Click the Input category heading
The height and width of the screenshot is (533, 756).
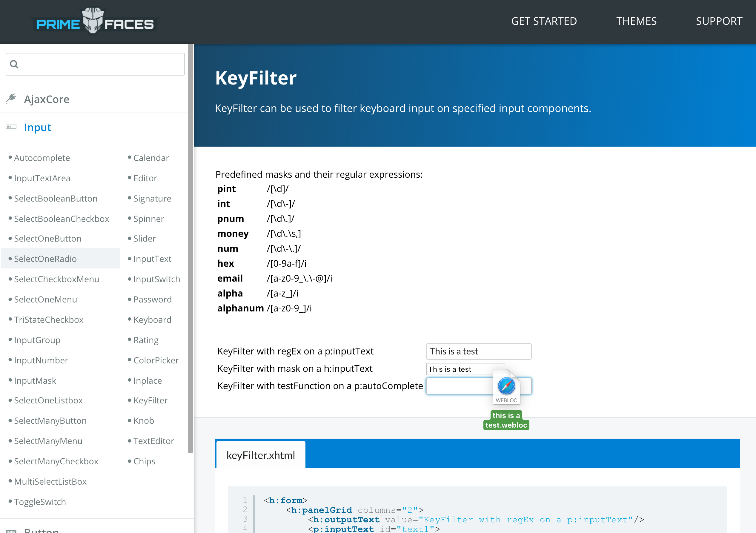pos(37,127)
